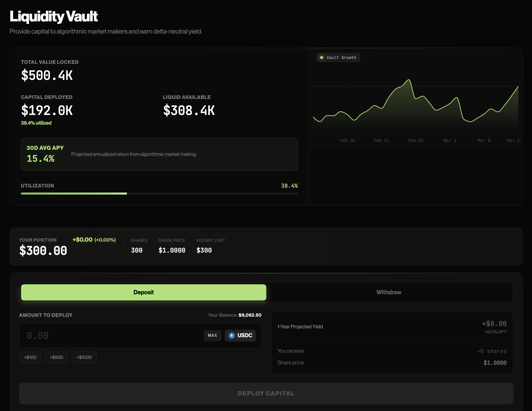
Task: Select the YOUR POSITION $300.00 value
Action: tap(43, 250)
